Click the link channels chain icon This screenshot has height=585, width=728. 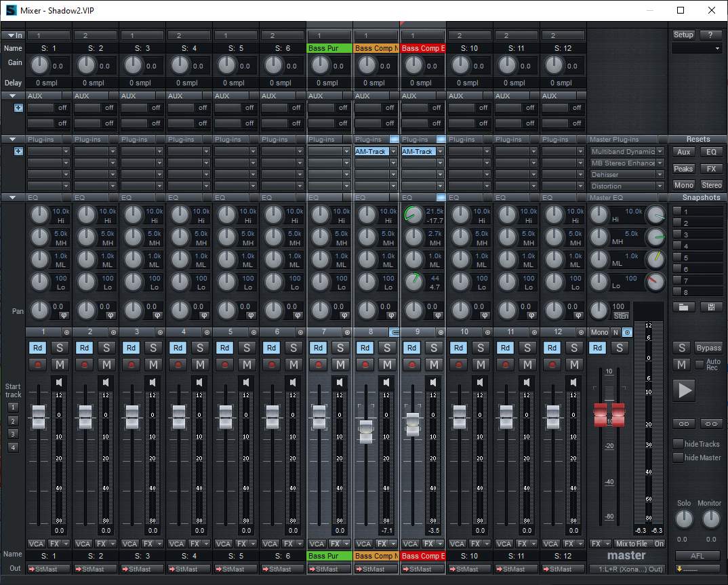683,423
